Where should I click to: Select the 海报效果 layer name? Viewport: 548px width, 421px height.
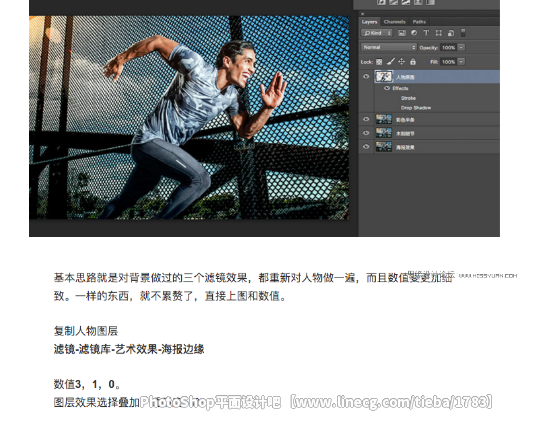(x=405, y=147)
